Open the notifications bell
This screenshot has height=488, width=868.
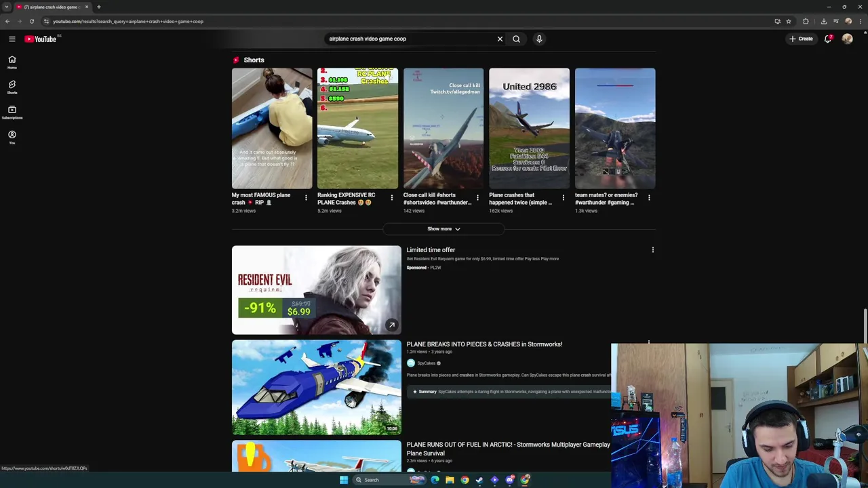point(828,39)
